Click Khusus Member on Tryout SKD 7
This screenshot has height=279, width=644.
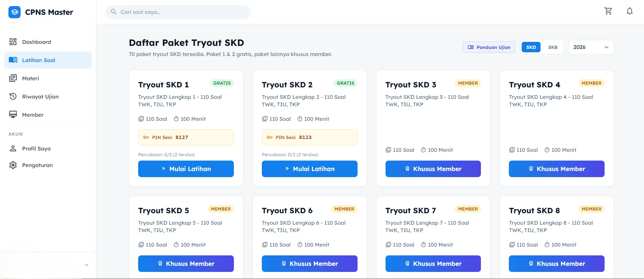(433, 263)
